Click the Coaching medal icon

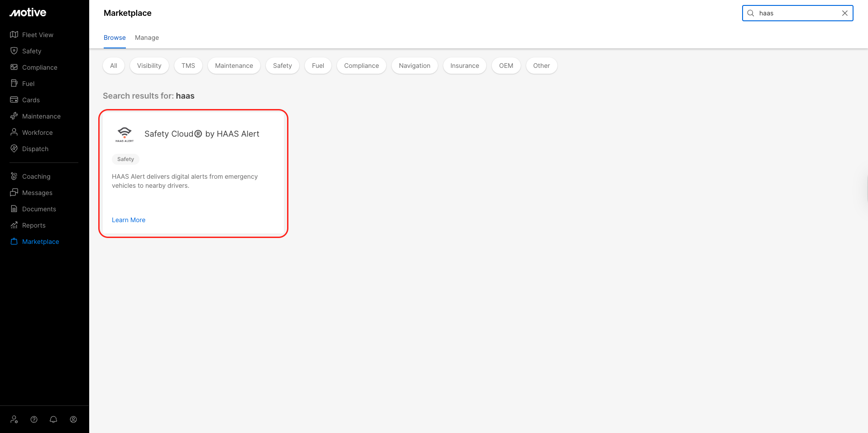[14, 176]
